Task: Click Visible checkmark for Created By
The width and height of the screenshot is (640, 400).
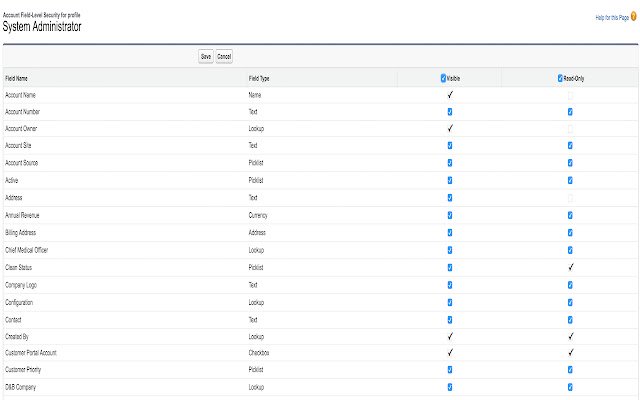Action: point(450,336)
